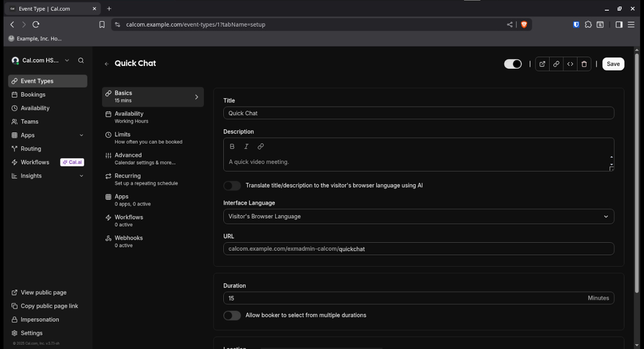Copy event link using chain icon

point(556,64)
